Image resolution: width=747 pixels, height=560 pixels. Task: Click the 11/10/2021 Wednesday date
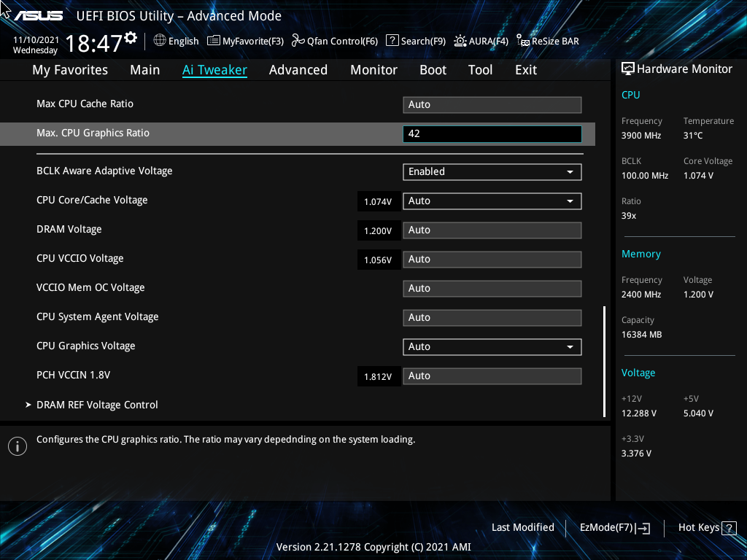pos(36,45)
